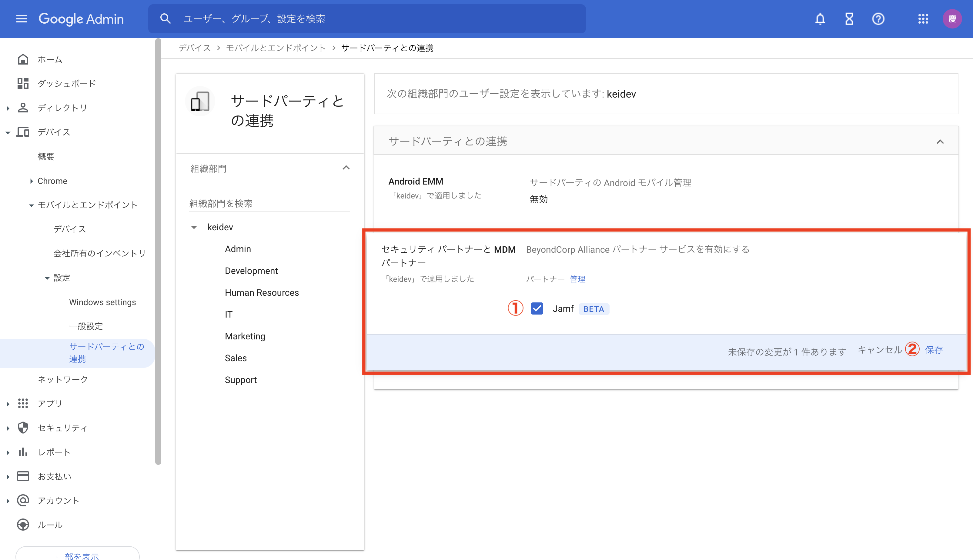973x560 pixels.
Task: Collapse the 設定 submenu arrow
Action: pos(47,278)
